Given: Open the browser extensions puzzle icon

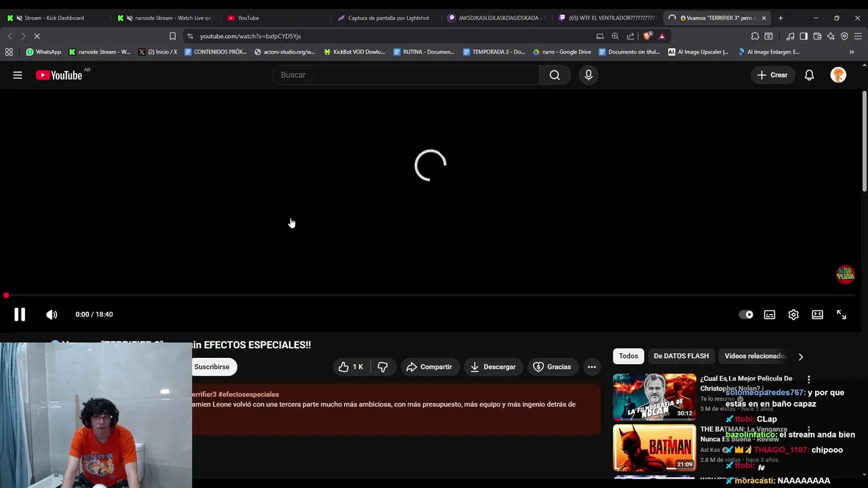Looking at the screenshot, I should (x=755, y=36).
